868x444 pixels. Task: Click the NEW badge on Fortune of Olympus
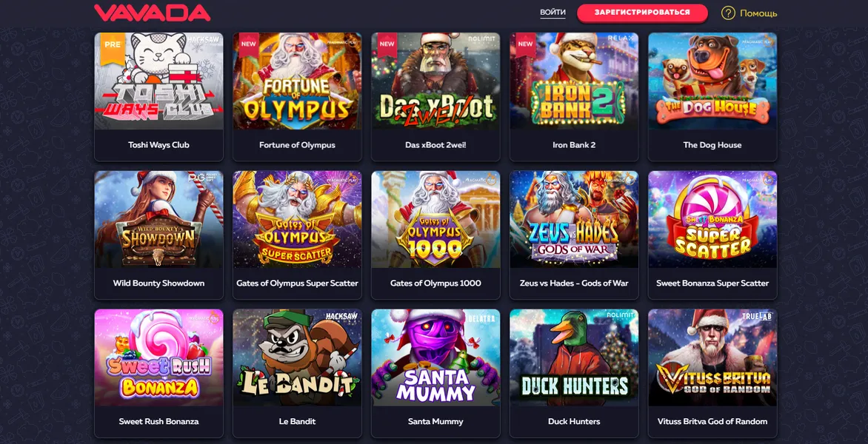(x=249, y=44)
